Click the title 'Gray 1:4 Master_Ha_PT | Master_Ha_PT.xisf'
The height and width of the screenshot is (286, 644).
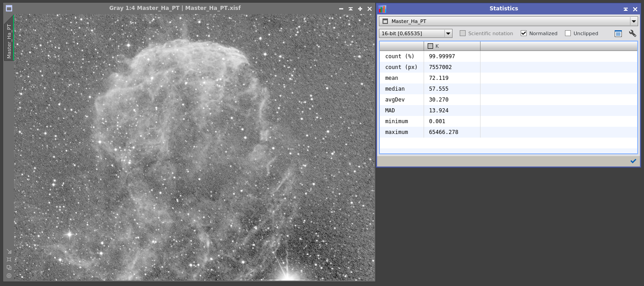(x=175, y=8)
